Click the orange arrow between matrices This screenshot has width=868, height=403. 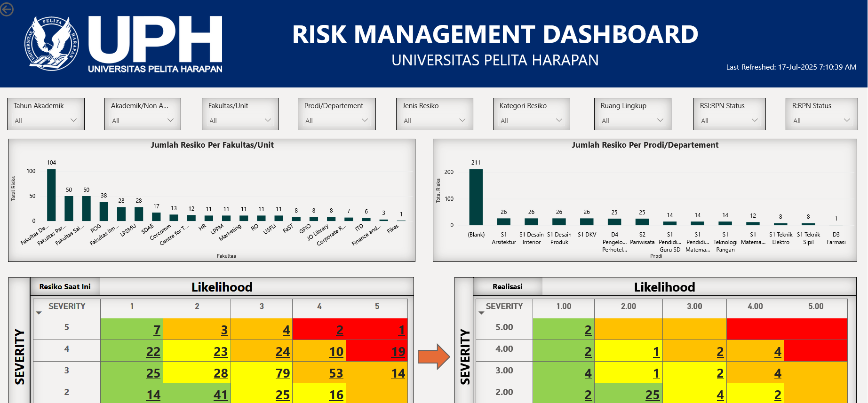434,356
